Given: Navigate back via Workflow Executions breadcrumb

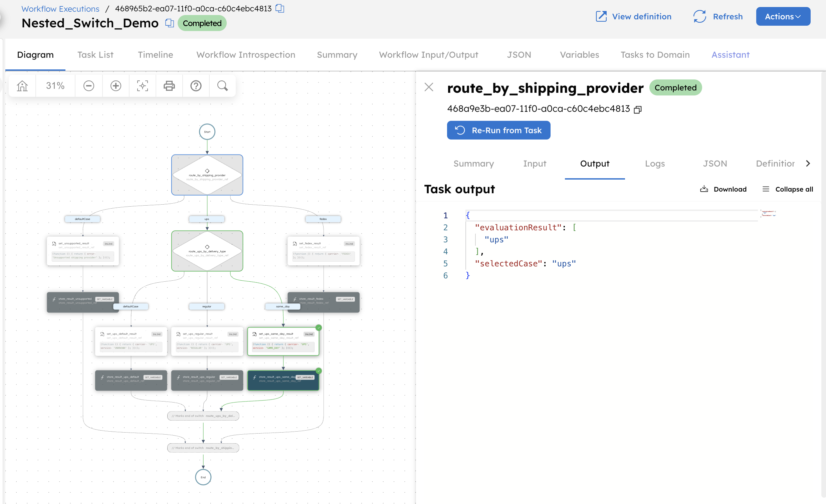Looking at the screenshot, I should click(60, 8).
